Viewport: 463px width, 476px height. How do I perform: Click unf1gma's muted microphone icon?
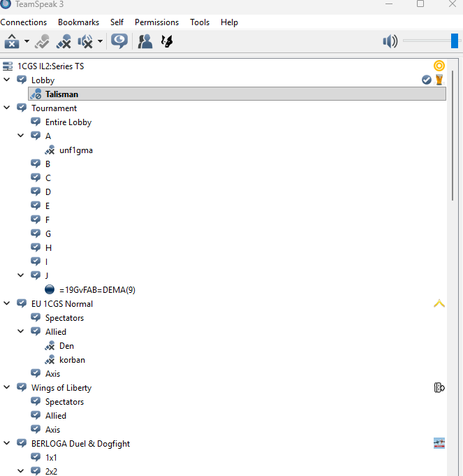[50, 150]
